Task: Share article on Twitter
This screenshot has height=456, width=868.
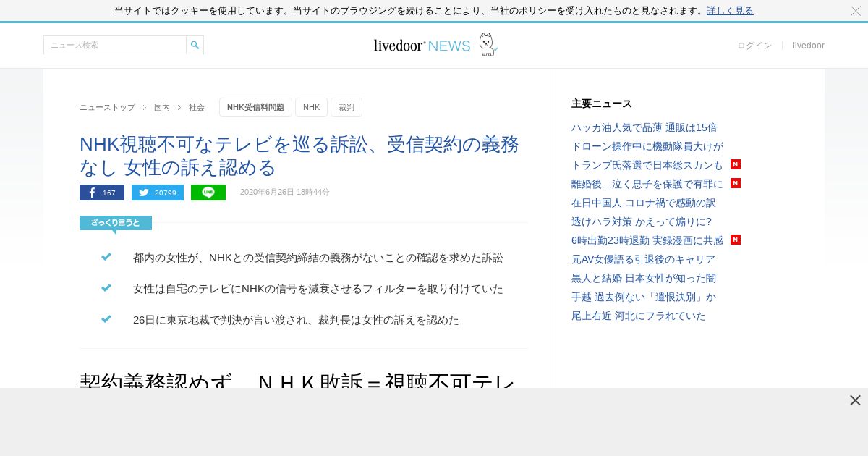Action: (x=158, y=193)
